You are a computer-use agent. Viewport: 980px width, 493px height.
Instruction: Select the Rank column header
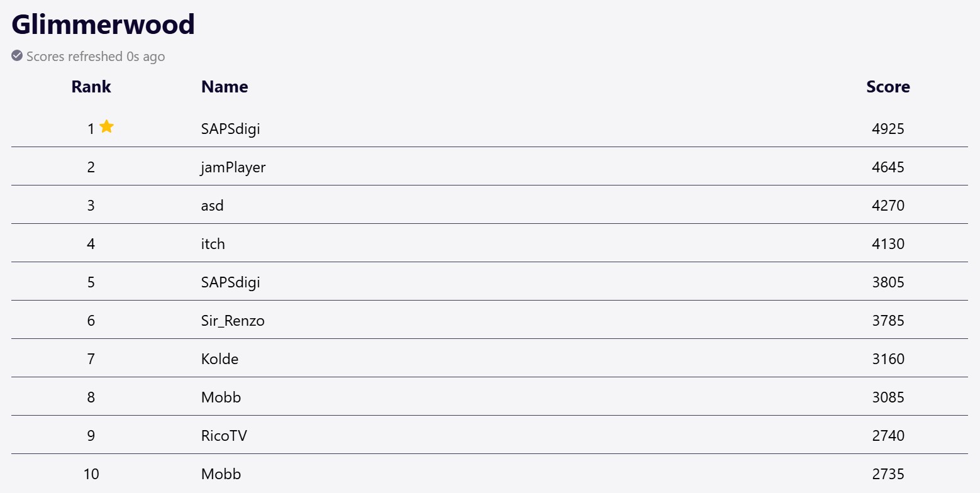click(91, 87)
